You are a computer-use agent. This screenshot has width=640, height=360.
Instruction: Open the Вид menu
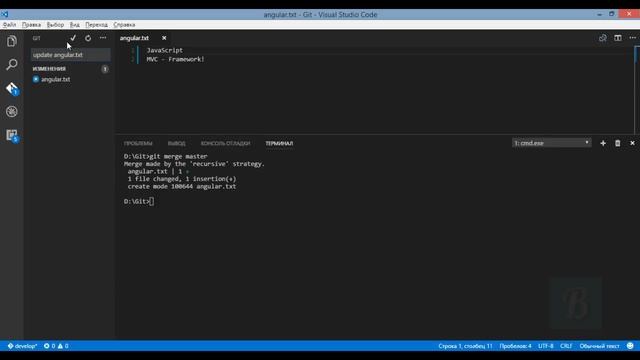[x=75, y=24]
